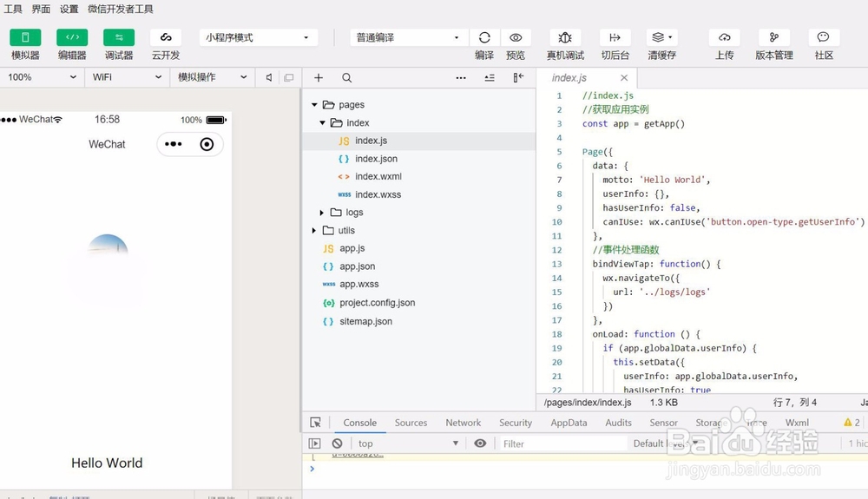This screenshot has height=499, width=868.
Task: Select index.wxml file
Action: 419,176
